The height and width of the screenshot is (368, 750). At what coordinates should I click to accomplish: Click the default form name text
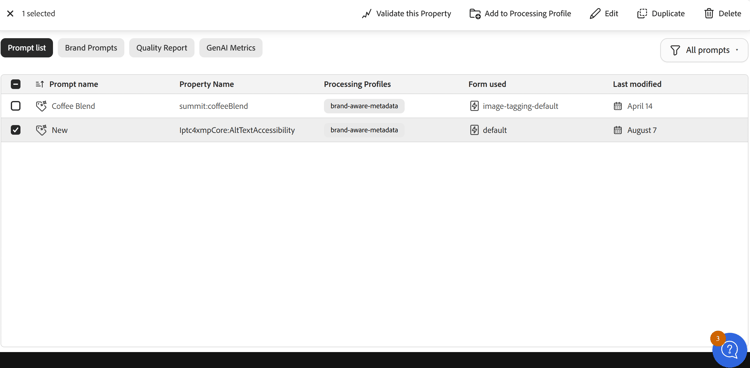495,130
